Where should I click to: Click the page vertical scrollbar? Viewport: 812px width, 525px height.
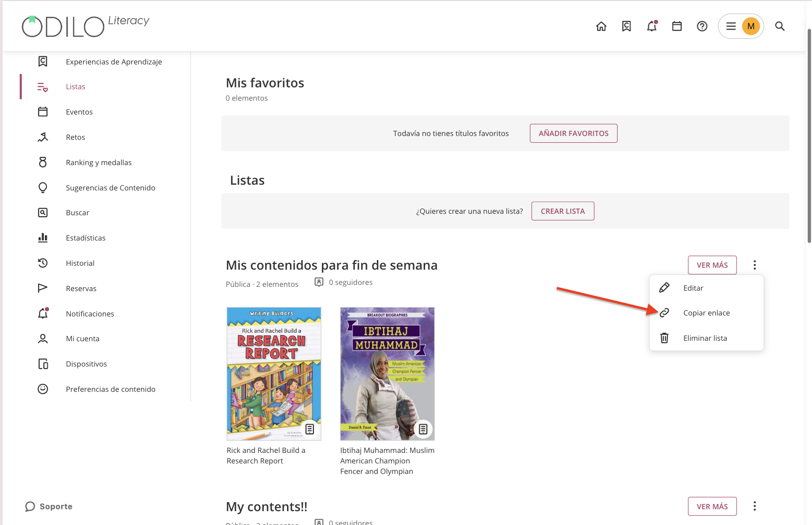809,136
